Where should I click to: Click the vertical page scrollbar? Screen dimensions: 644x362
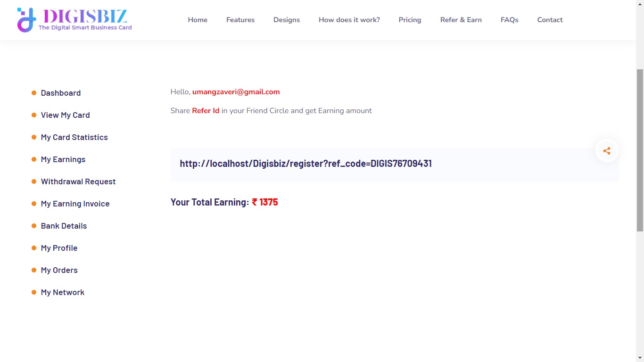click(640, 151)
